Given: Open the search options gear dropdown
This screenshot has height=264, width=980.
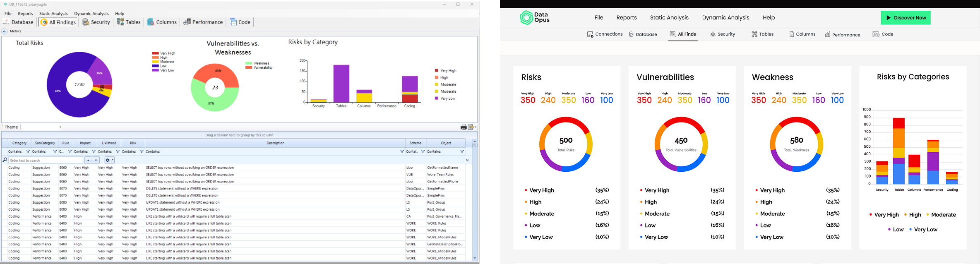Looking at the screenshot, I should point(109,160).
